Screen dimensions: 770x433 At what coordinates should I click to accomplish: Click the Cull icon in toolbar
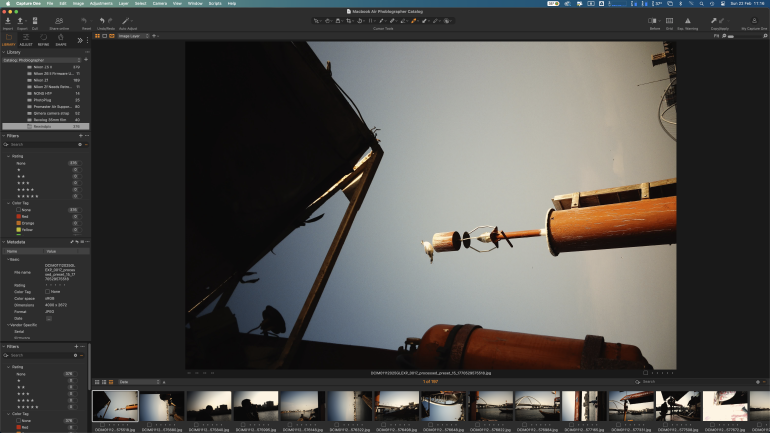35,20
